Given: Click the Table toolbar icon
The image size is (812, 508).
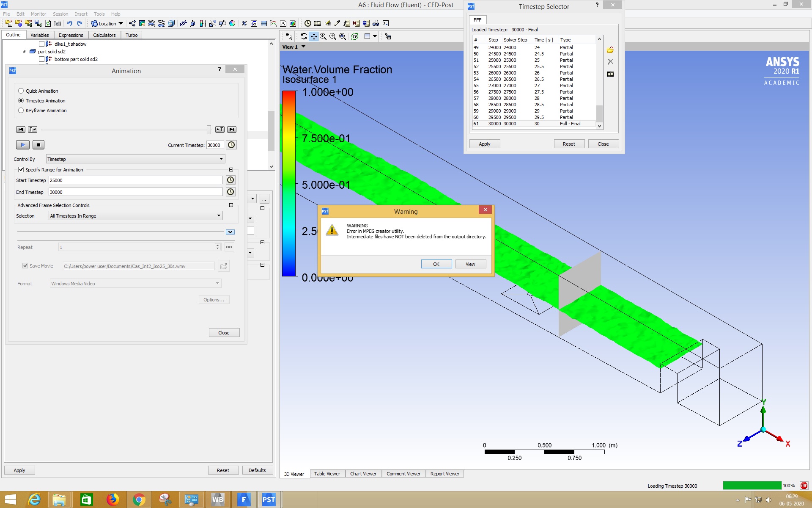Looking at the screenshot, I should (264, 24).
